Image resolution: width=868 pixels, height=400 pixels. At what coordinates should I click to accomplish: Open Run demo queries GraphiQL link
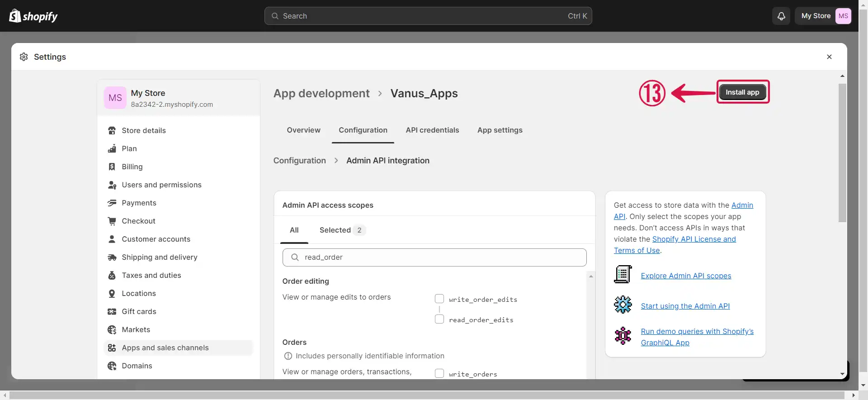coord(697,337)
